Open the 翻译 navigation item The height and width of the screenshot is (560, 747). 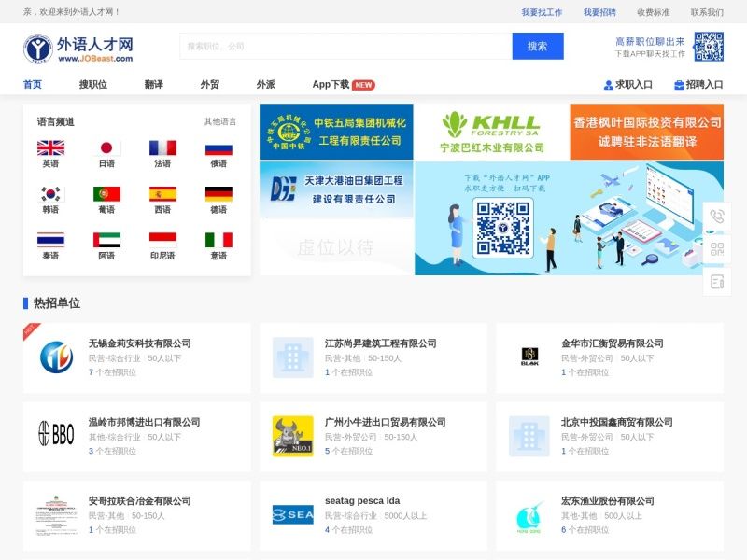click(x=153, y=85)
